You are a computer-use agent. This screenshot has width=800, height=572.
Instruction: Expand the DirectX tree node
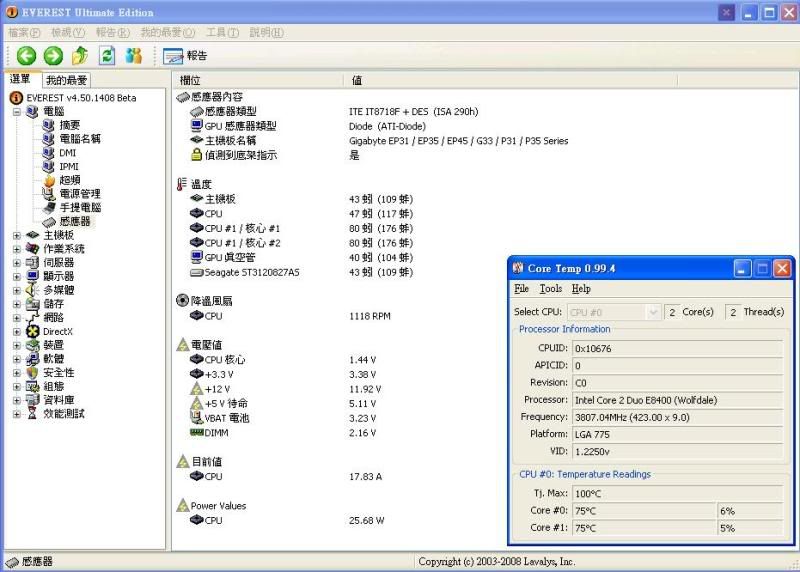pos(17,332)
